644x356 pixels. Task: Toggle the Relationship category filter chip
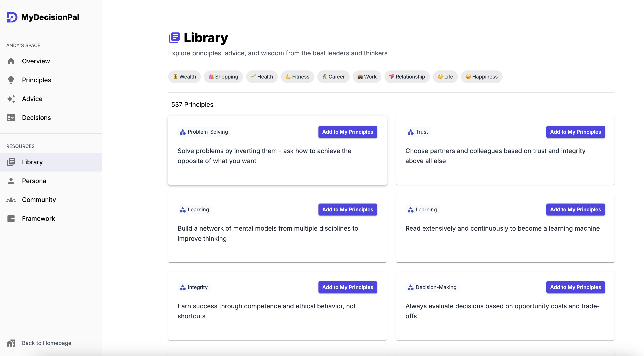(407, 77)
